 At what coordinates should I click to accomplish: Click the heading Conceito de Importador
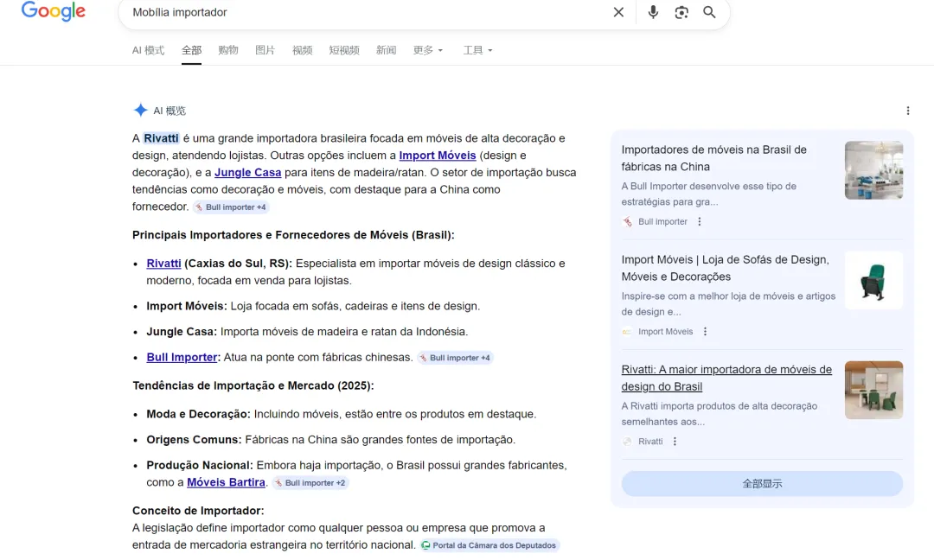click(198, 511)
